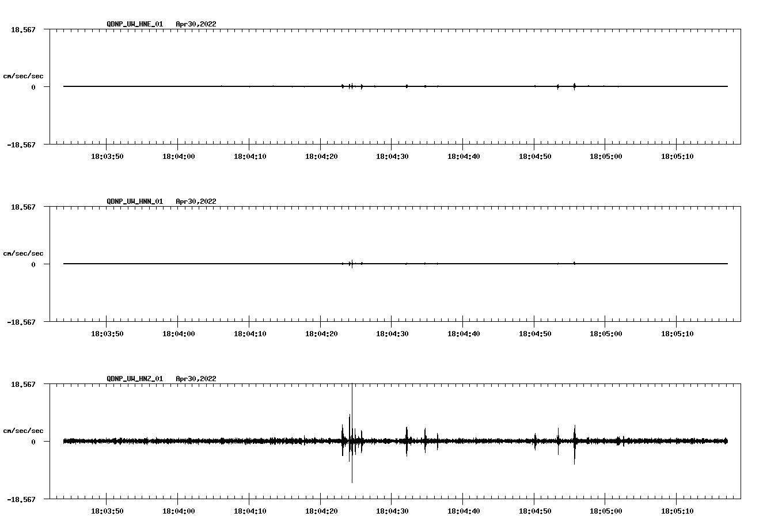Select 18:03:50 time label on HNN plot
This screenshot has width=782, height=532.
point(107,334)
